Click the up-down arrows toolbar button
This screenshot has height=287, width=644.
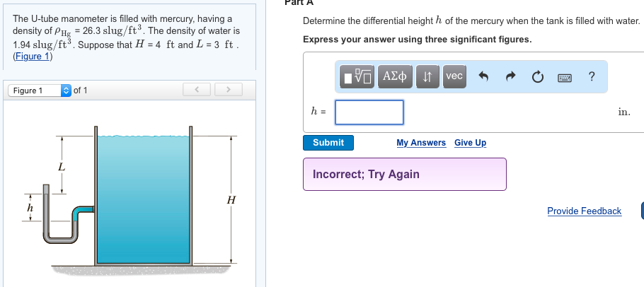tap(427, 76)
